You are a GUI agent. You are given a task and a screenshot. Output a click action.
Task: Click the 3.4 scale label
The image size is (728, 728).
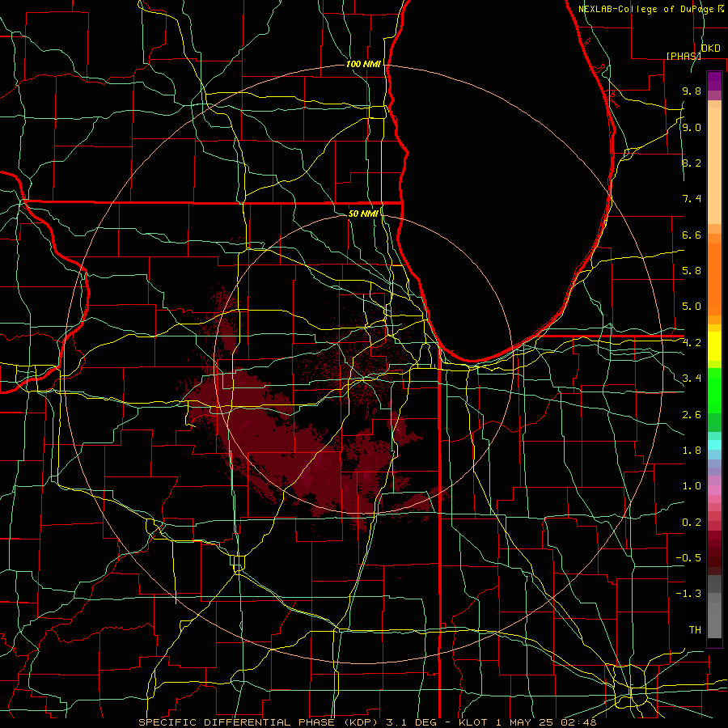(692, 379)
